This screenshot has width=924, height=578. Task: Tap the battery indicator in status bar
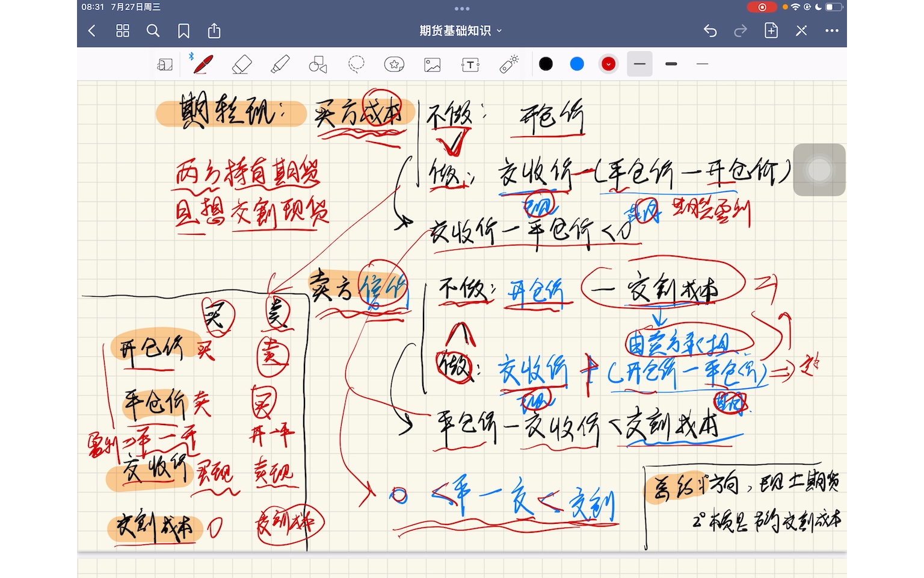[834, 7]
